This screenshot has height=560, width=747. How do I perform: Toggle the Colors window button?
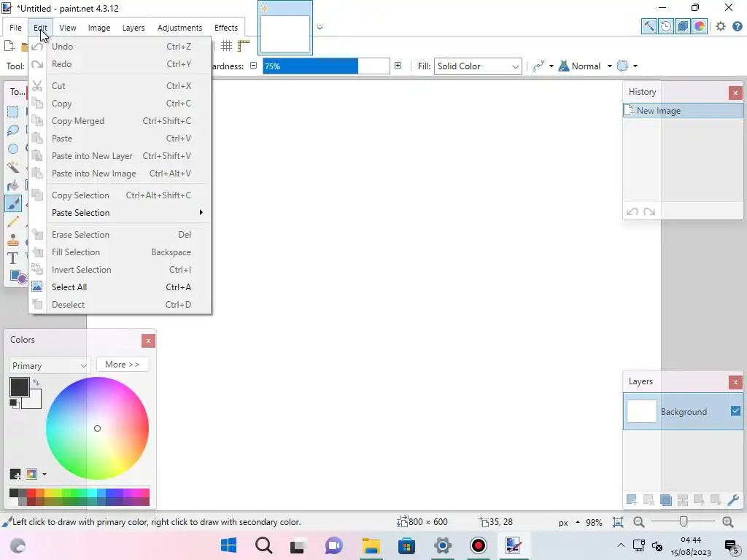click(700, 27)
